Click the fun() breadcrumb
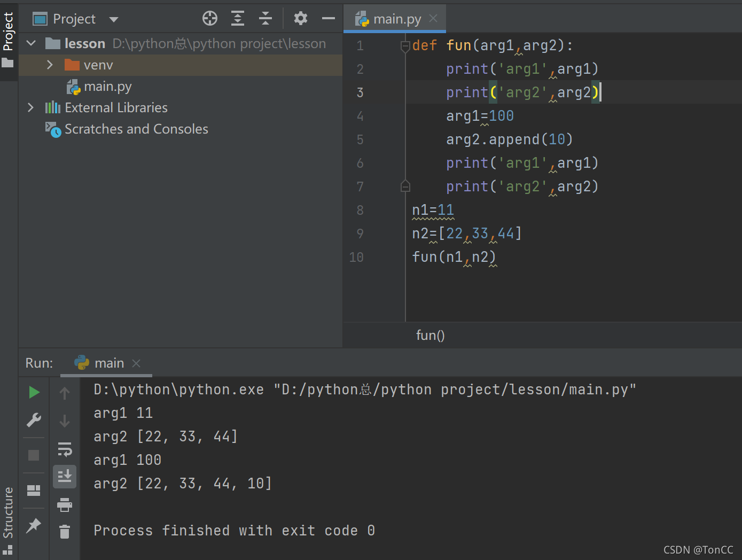 click(x=430, y=335)
